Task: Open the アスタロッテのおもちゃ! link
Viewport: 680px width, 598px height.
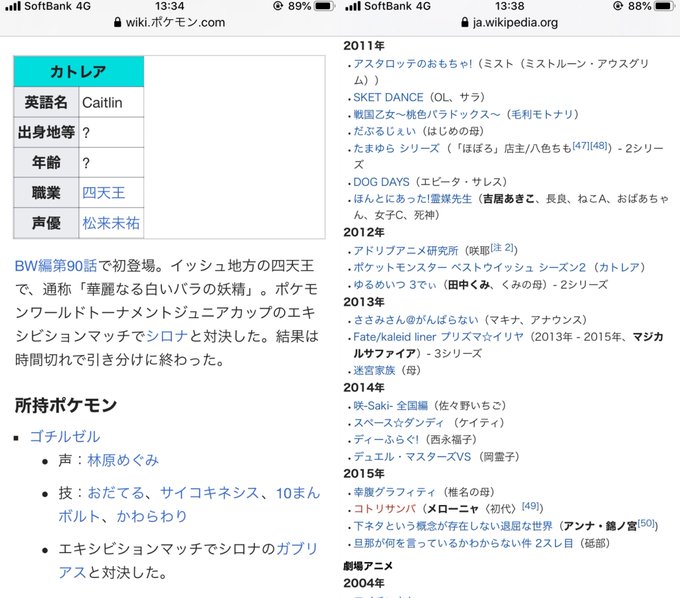Action: [x=412, y=64]
